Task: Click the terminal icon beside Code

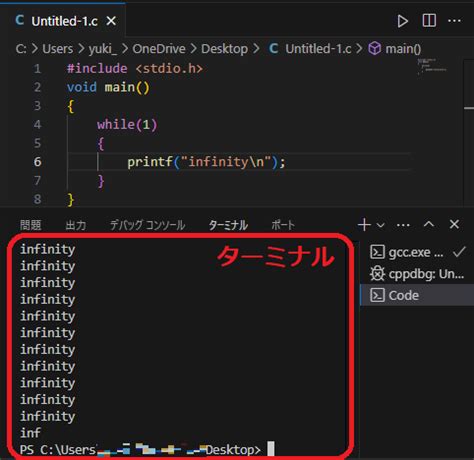Action: pyautogui.click(x=377, y=295)
